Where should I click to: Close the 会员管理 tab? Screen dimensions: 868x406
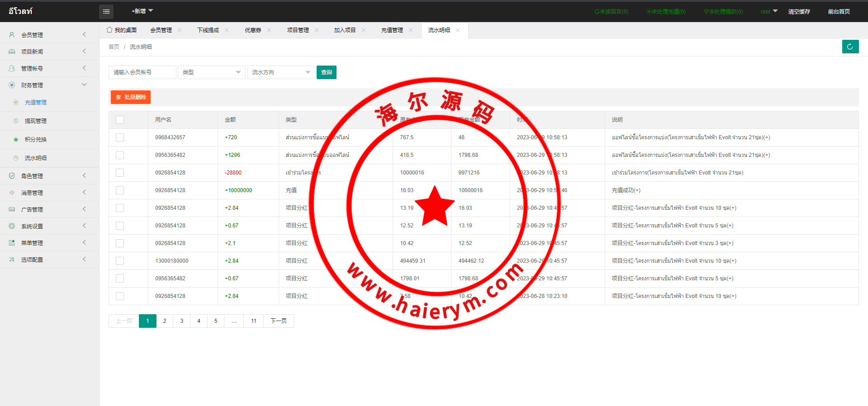pos(180,30)
